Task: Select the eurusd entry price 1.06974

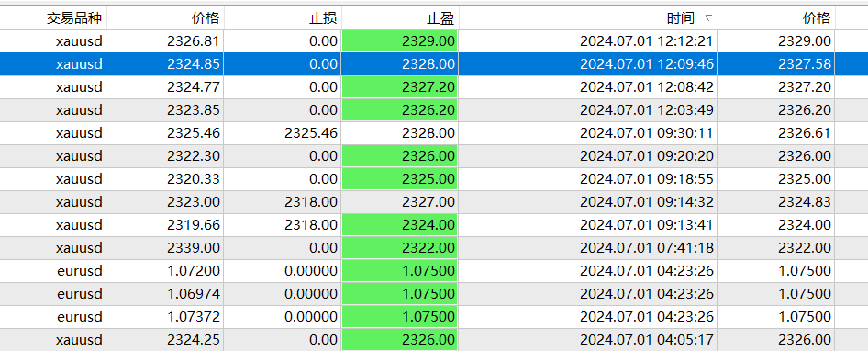Action: click(194, 294)
